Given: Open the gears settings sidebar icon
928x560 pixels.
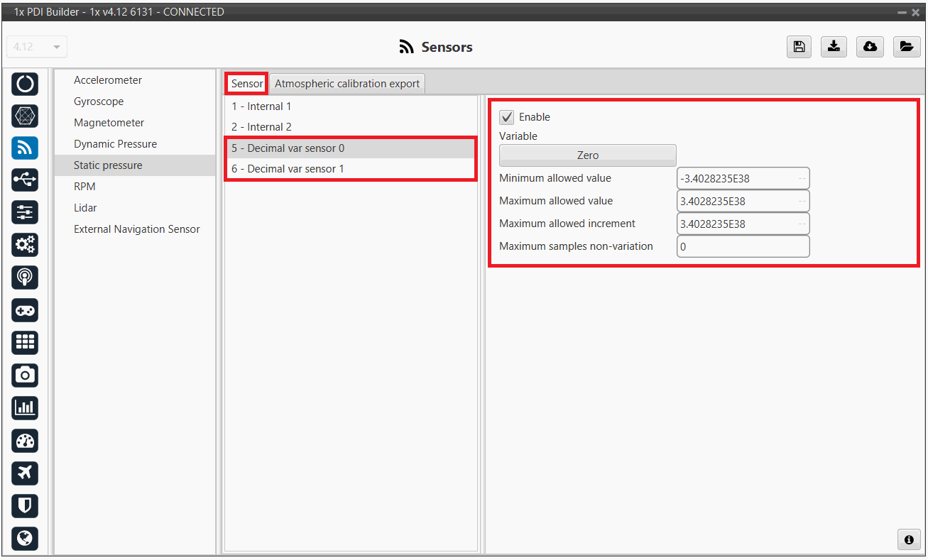Looking at the screenshot, I should [x=25, y=245].
